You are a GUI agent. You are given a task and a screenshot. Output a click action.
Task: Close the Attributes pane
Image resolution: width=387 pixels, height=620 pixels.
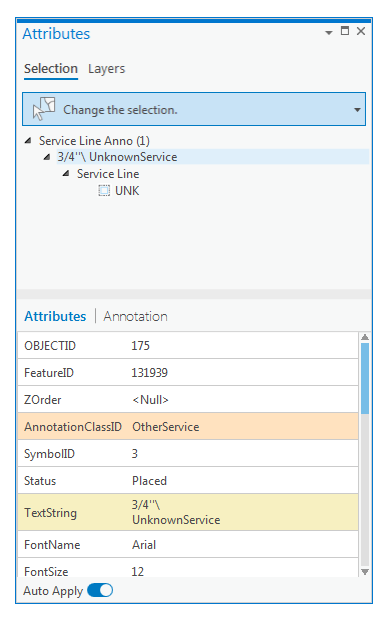[361, 31]
